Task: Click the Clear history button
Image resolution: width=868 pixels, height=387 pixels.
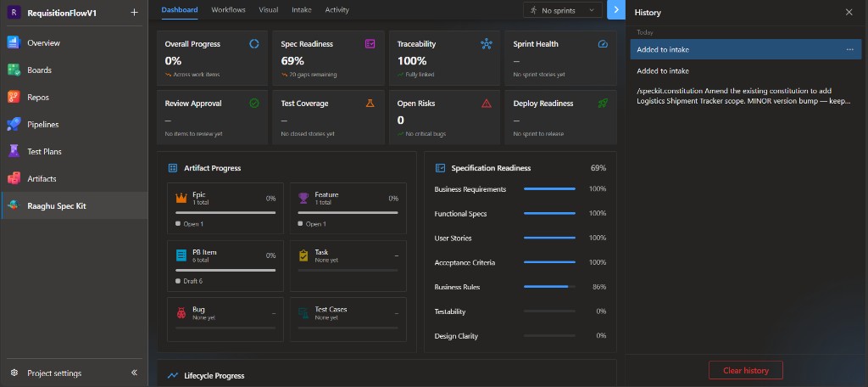Action: point(746,370)
